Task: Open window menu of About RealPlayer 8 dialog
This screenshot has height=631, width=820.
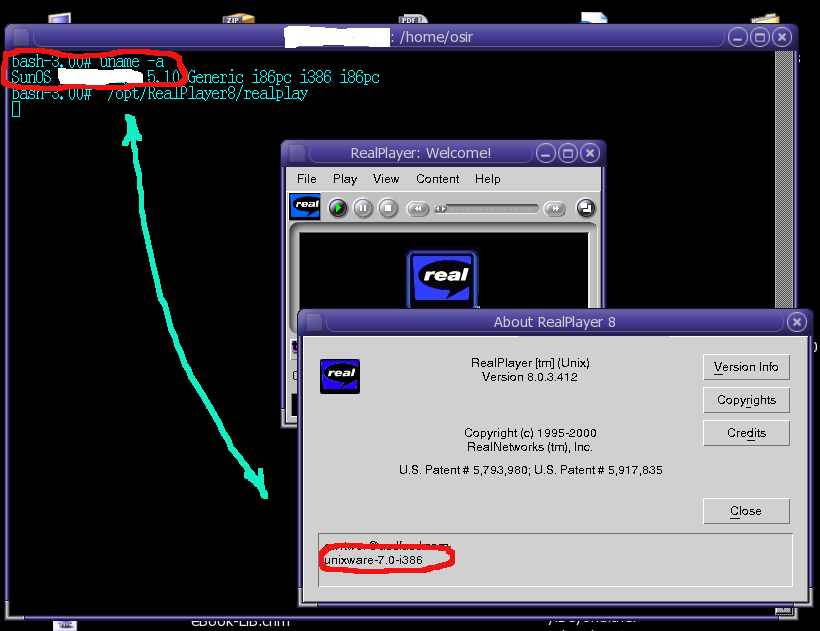Action: click(x=314, y=322)
